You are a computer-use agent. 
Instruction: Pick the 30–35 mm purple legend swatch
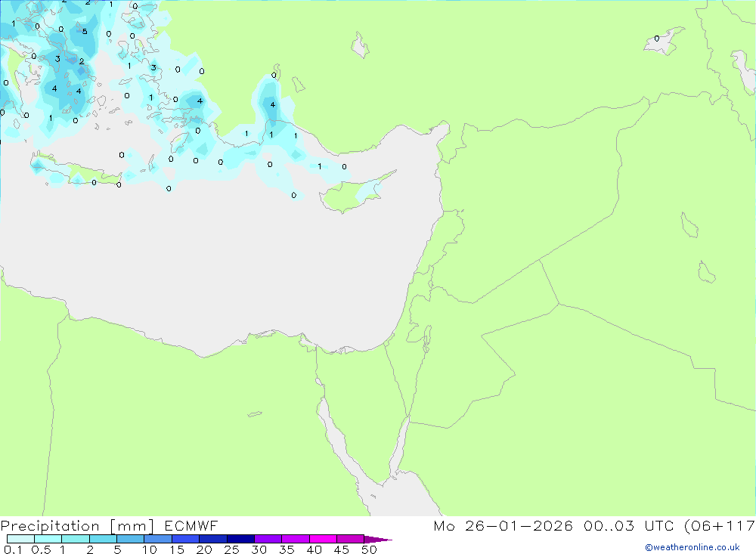(268, 539)
